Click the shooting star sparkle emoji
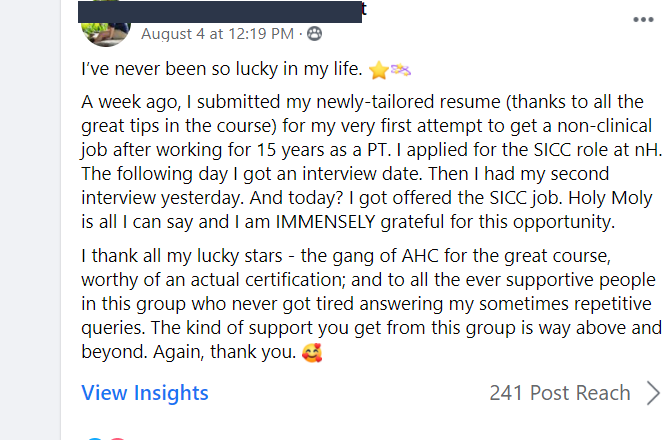Screen dimensions: 672x440 point(401,69)
